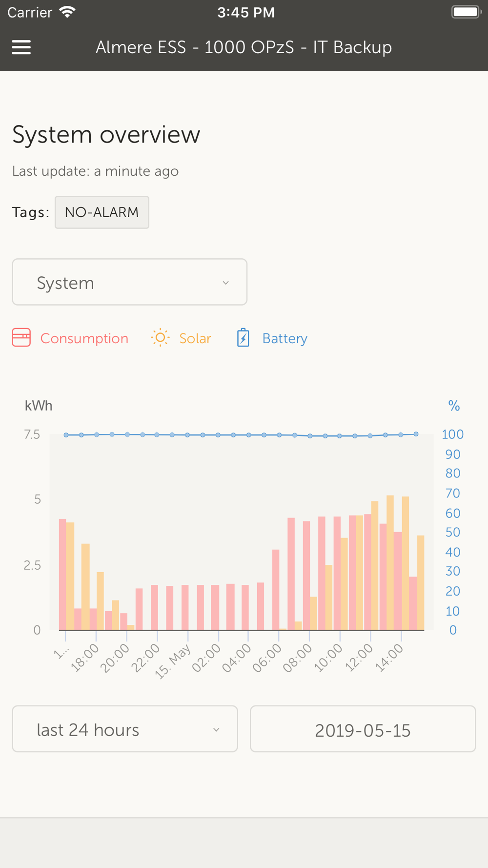Toggle Consumption series label

click(84, 338)
